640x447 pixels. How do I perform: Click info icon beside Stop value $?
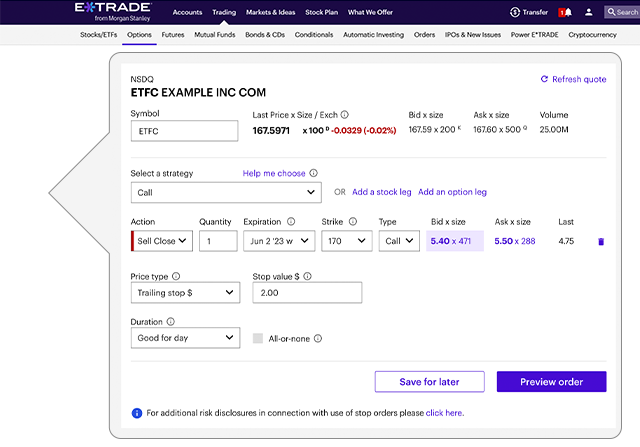click(308, 275)
